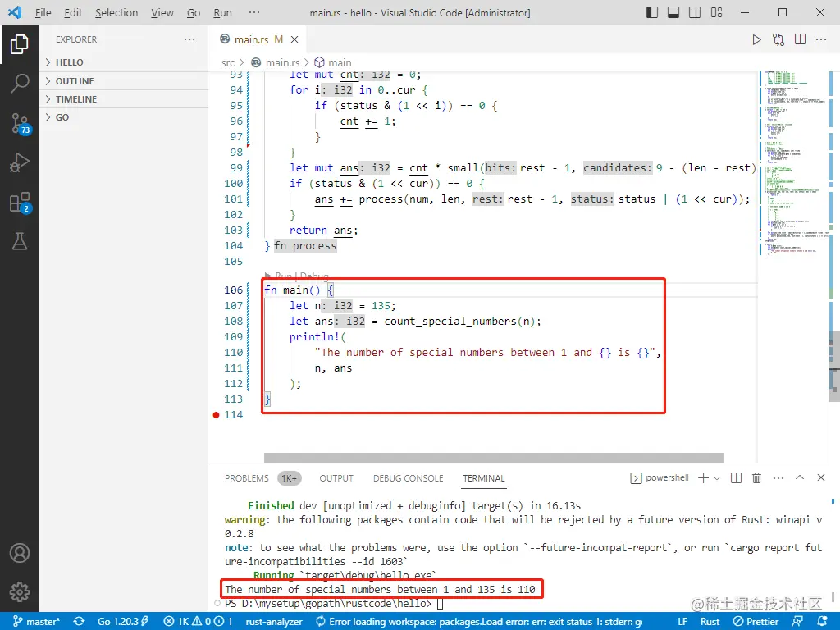
Task: Open changes compare icon in editor toolbar
Action: [x=778, y=39]
